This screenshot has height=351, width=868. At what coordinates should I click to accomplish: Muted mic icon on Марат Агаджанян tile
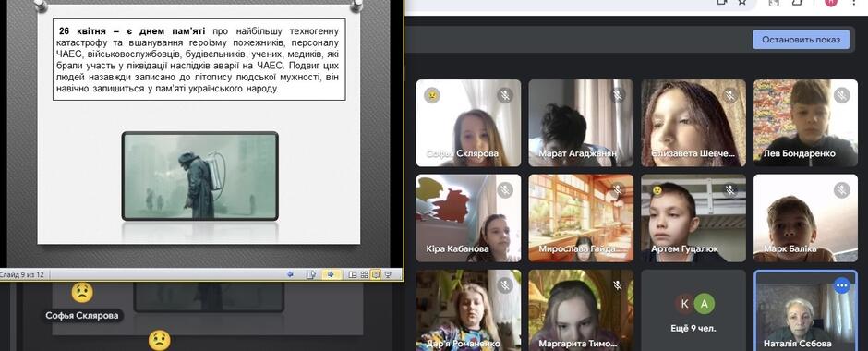(x=617, y=95)
